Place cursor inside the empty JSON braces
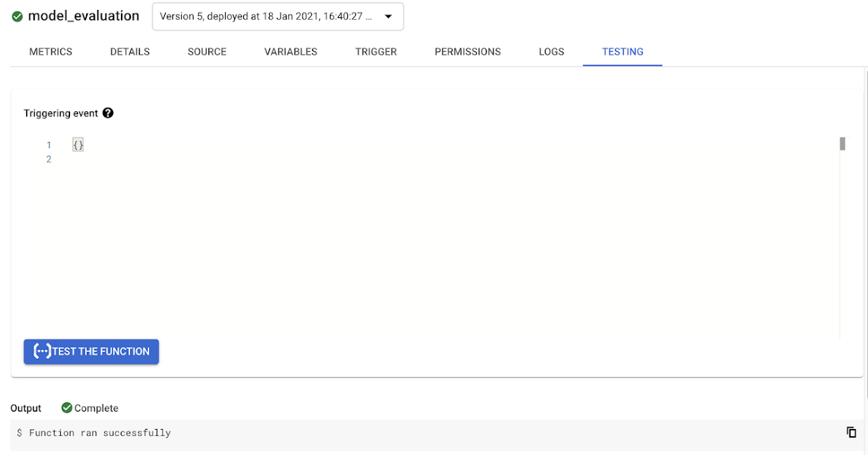868x455 pixels. tap(77, 144)
